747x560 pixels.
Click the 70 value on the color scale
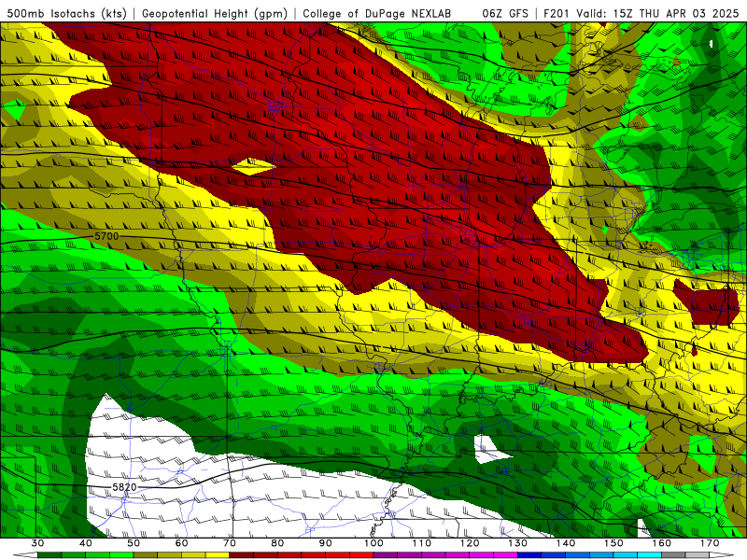click(x=230, y=543)
